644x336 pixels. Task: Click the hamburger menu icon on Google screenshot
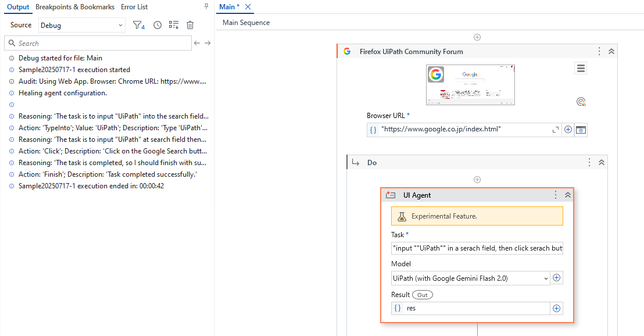(581, 68)
